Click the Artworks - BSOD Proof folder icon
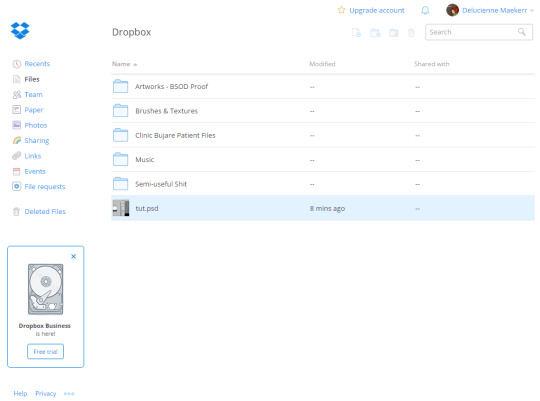Image resolution: width=540 pixels, height=401 pixels. (x=121, y=86)
